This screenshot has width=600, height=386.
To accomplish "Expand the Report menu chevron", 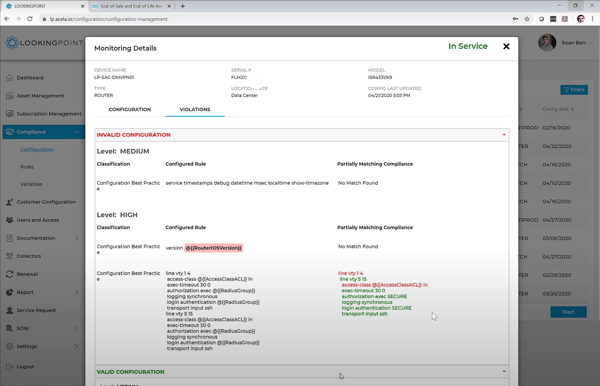I will [76, 292].
